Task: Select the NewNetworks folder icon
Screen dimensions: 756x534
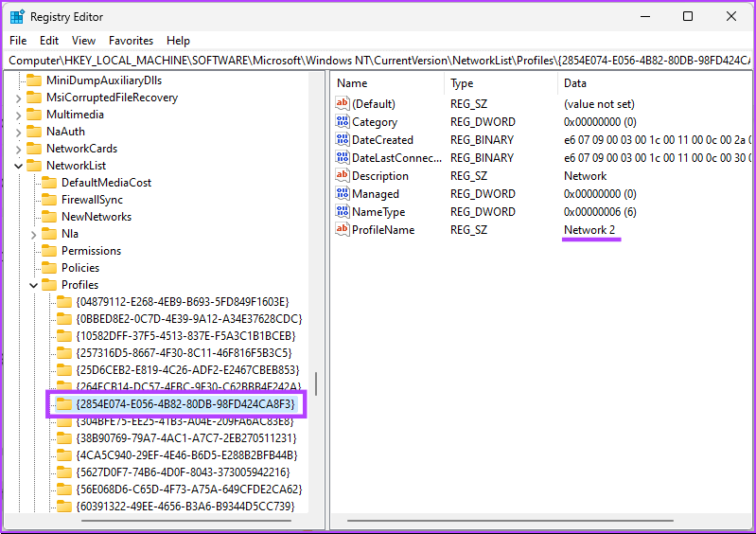Action: 49,217
